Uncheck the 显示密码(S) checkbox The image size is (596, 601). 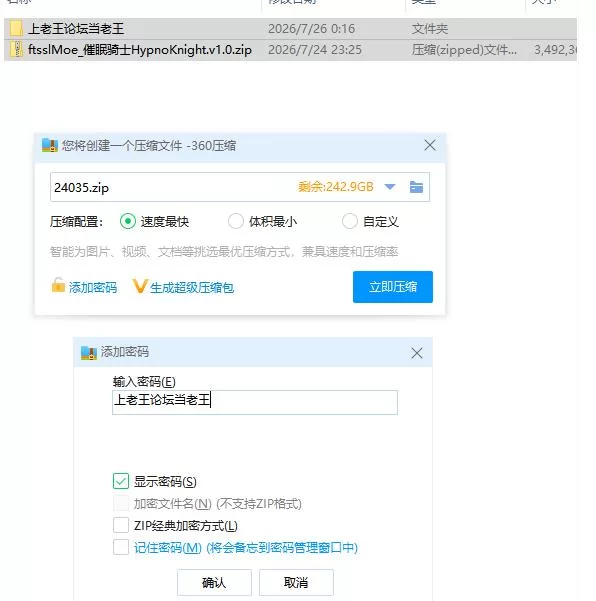121,481
